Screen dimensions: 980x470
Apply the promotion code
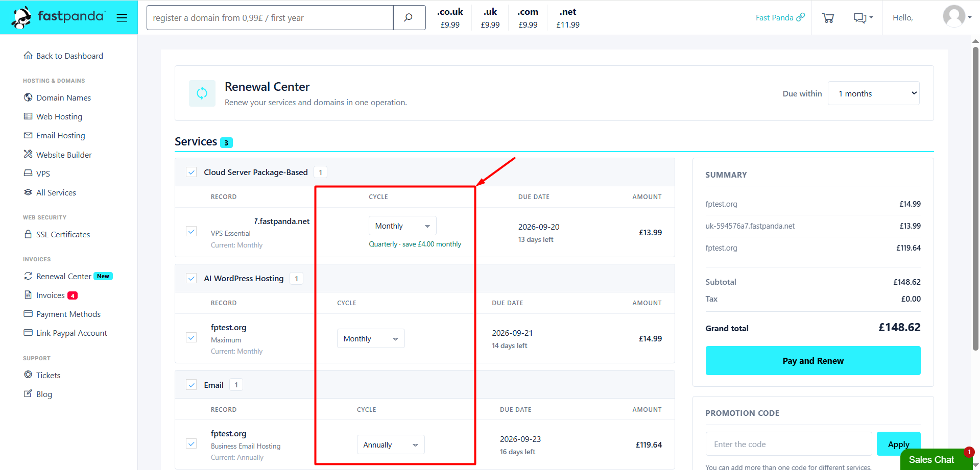(899, 444)
